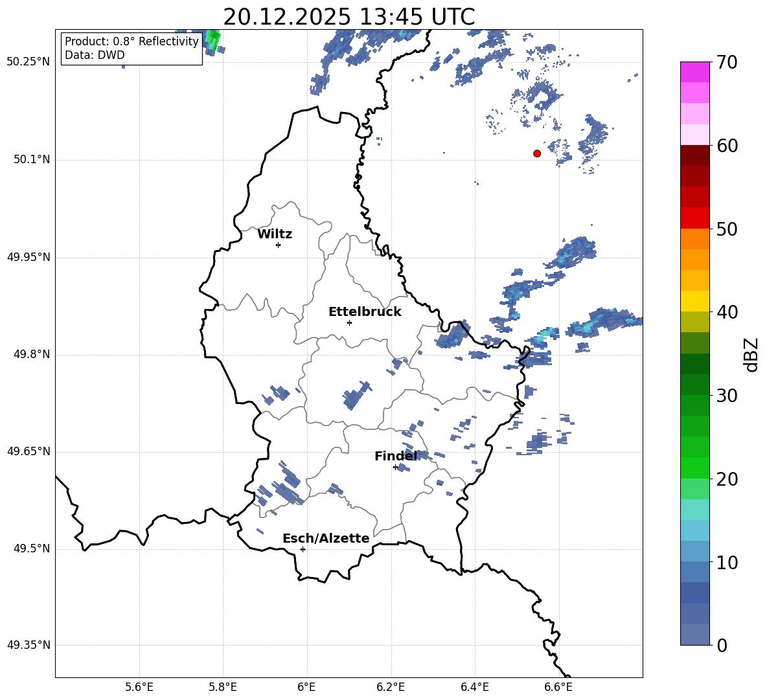Click the Wiltz city label
767x700 pixels.
[x=275, y=234]
